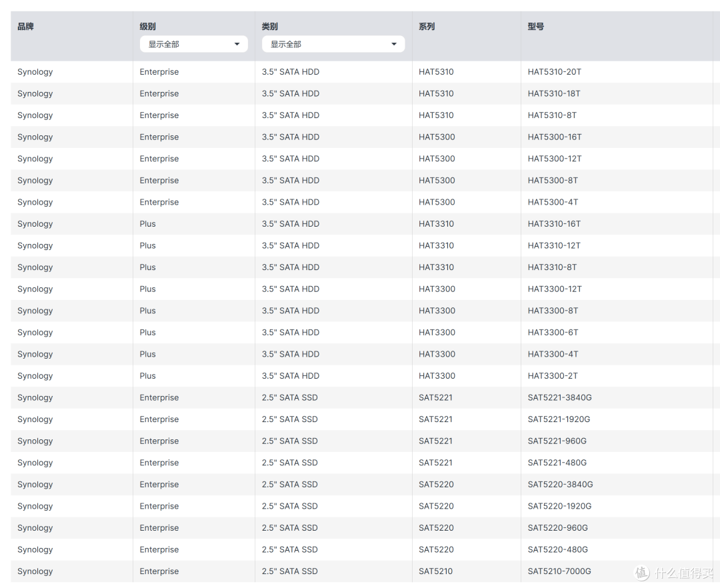This screenshot has width=720, height=588.
Task: Click series cell in SAT5221-3840G row
Action: coord(435,397)
